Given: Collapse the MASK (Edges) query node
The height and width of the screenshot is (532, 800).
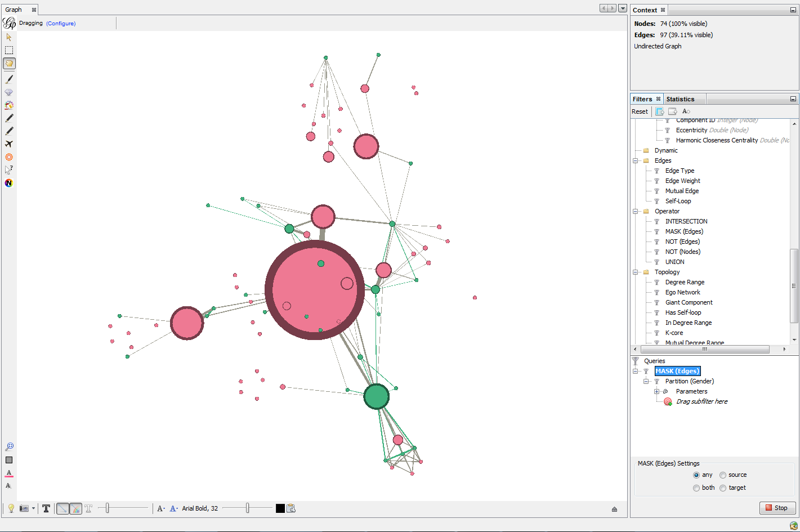Looking at the screenshot, I should click(x=636, y=371).
